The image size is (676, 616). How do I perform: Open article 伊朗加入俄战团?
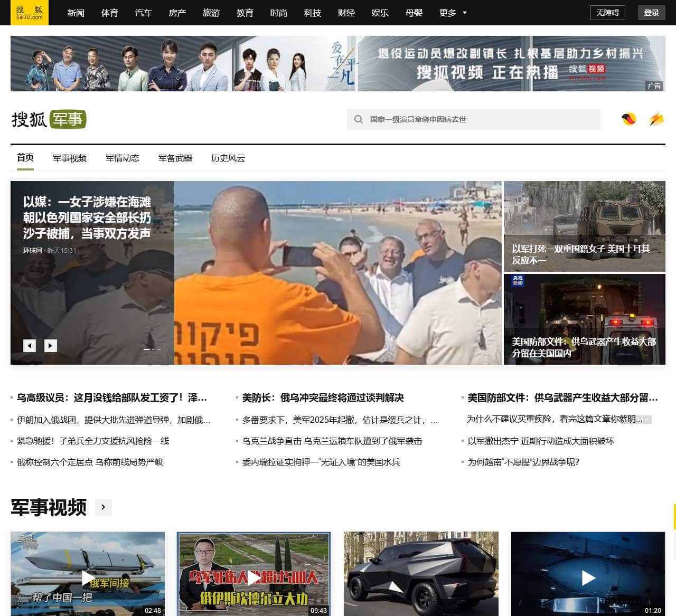coord(114,420)
